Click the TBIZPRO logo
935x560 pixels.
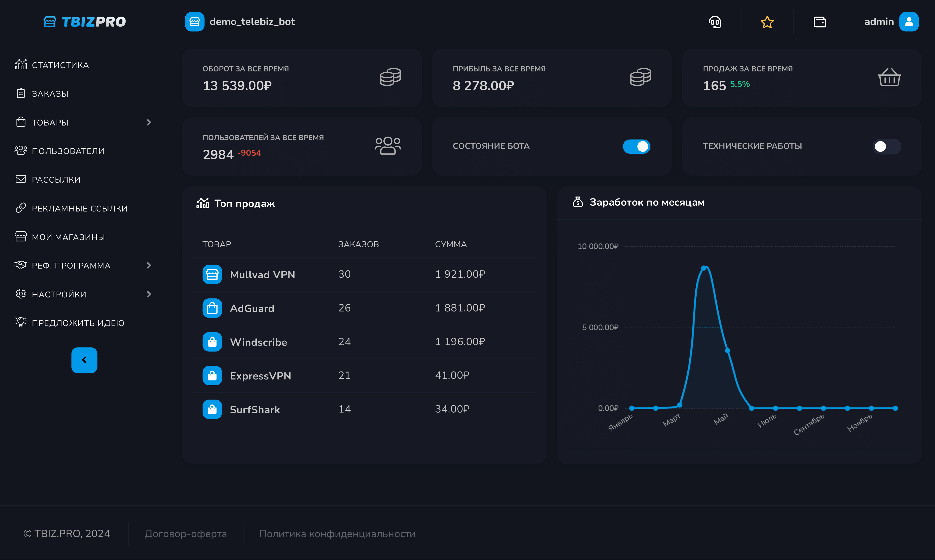pyautogui.click(x=85, y=22)
